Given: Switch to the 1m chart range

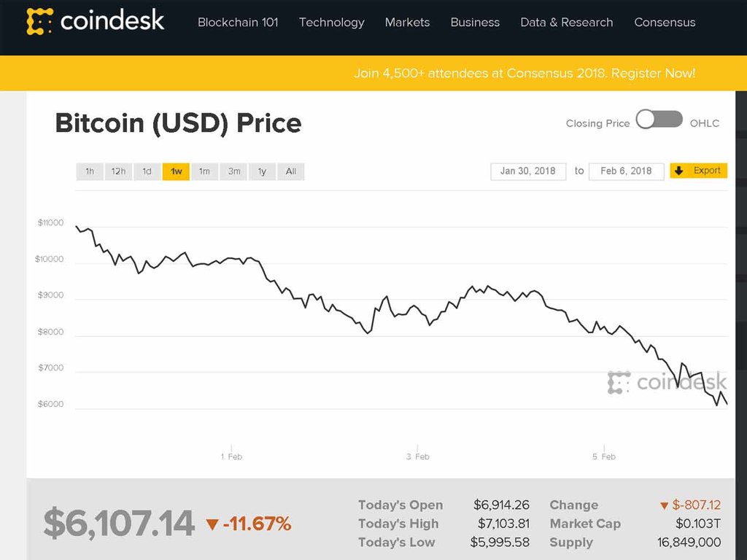Looking at the screenshot, I should (204, 171).
